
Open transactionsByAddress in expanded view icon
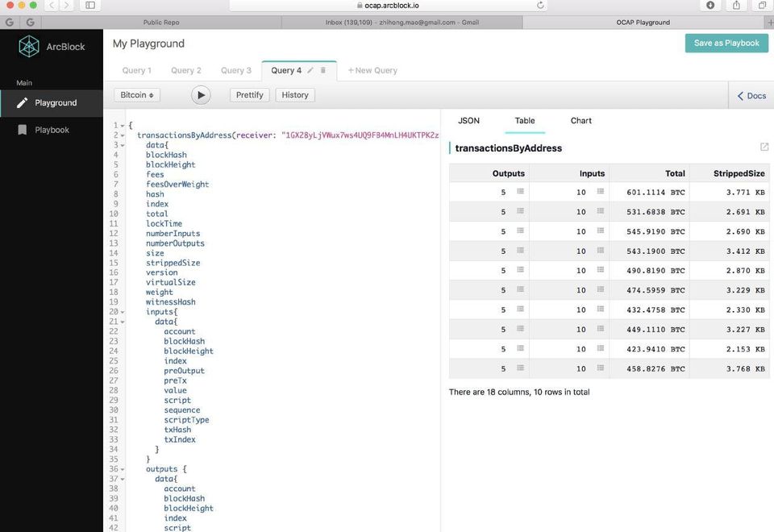click(x=764, y=148)
